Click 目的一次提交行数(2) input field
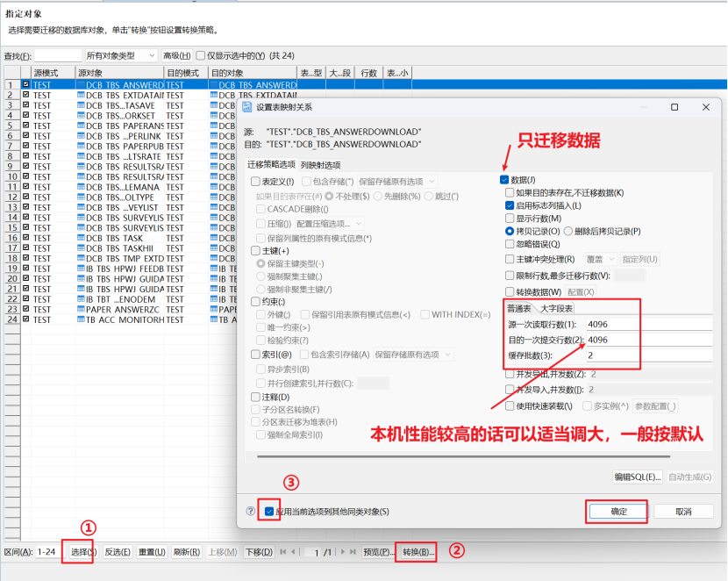Image resolution: width=728 pixels, height=581 pixels. [x=649, y=340]
